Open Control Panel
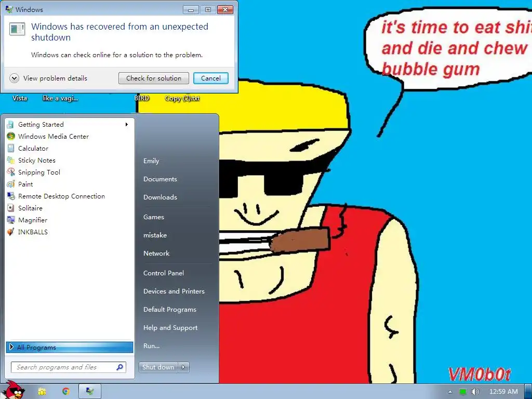 [x=164, y=273]
